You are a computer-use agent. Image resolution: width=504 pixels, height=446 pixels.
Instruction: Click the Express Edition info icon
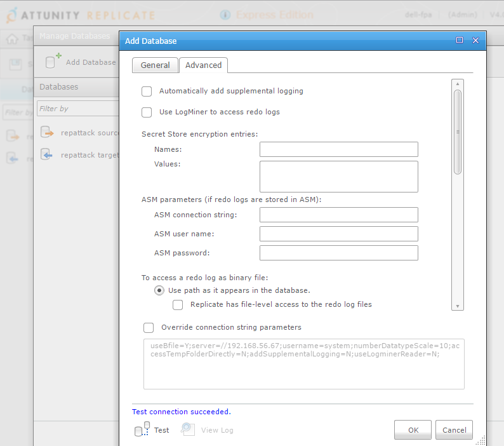225,15
